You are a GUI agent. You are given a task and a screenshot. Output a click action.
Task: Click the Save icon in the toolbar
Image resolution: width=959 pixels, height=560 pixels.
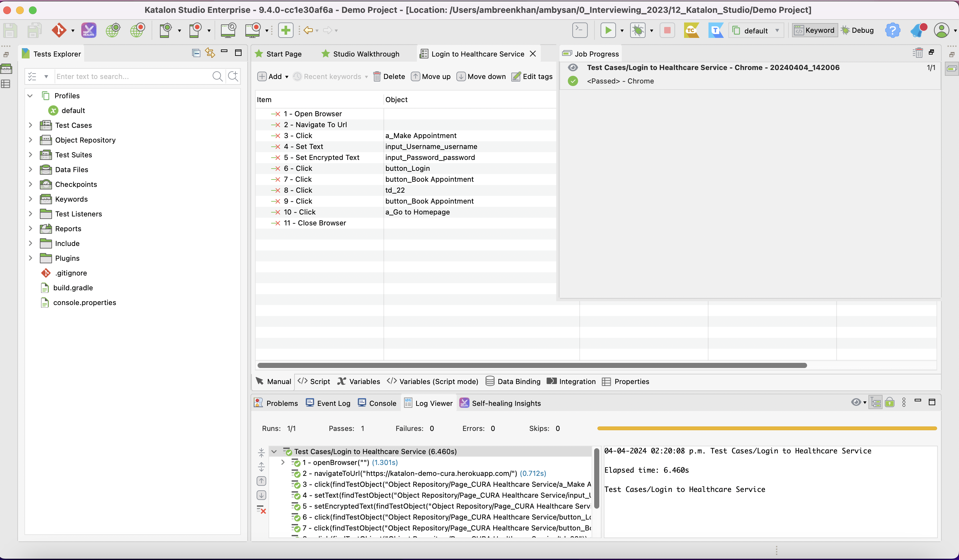(10, 31)
